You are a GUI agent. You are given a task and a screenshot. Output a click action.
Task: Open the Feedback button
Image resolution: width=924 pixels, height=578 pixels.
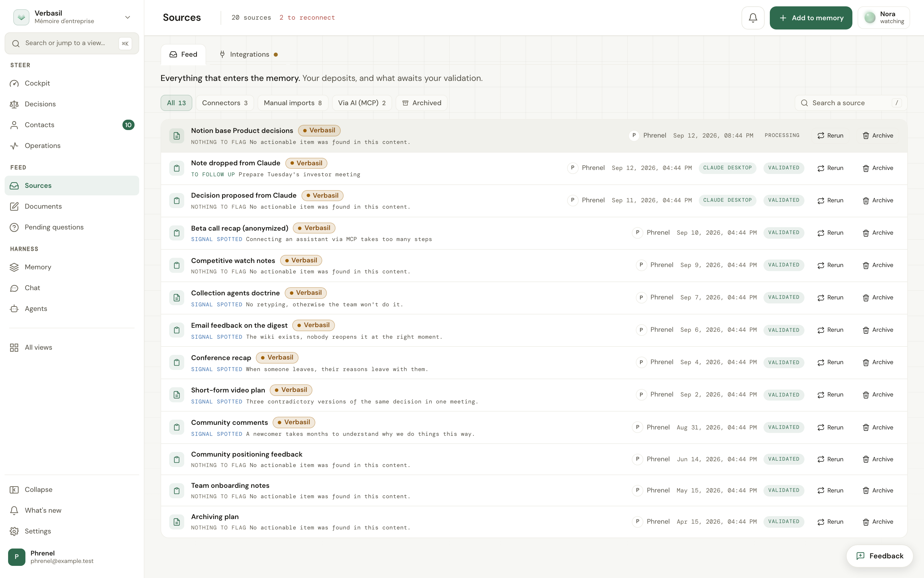[x=880, y=556]
